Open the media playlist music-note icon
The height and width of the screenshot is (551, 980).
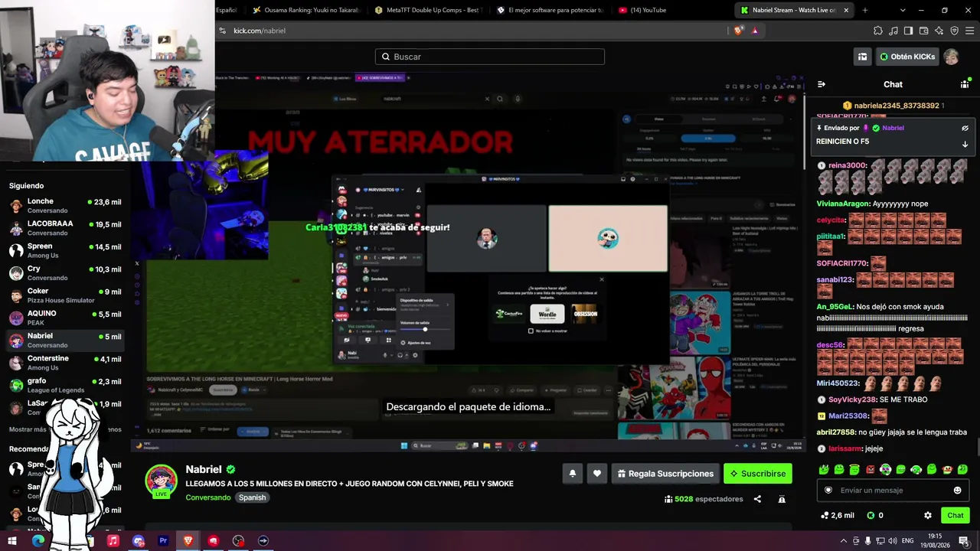(x=893, y=31)
